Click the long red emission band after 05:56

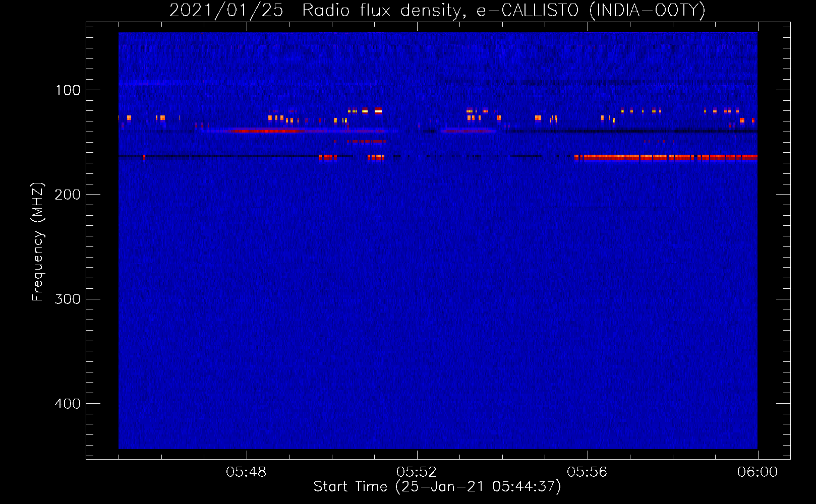tap(666, 157)
